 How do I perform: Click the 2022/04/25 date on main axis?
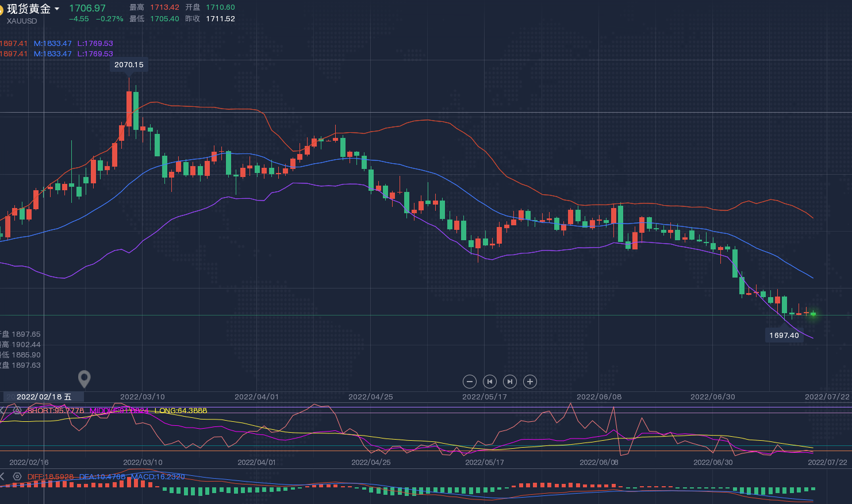[x=371, y=397]
